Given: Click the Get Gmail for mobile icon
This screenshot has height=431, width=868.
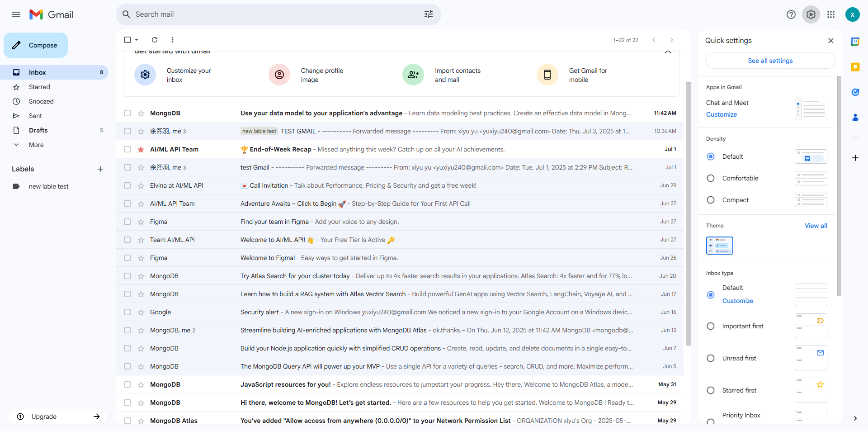Looking at the screenshot, I should tap(547, 75).
